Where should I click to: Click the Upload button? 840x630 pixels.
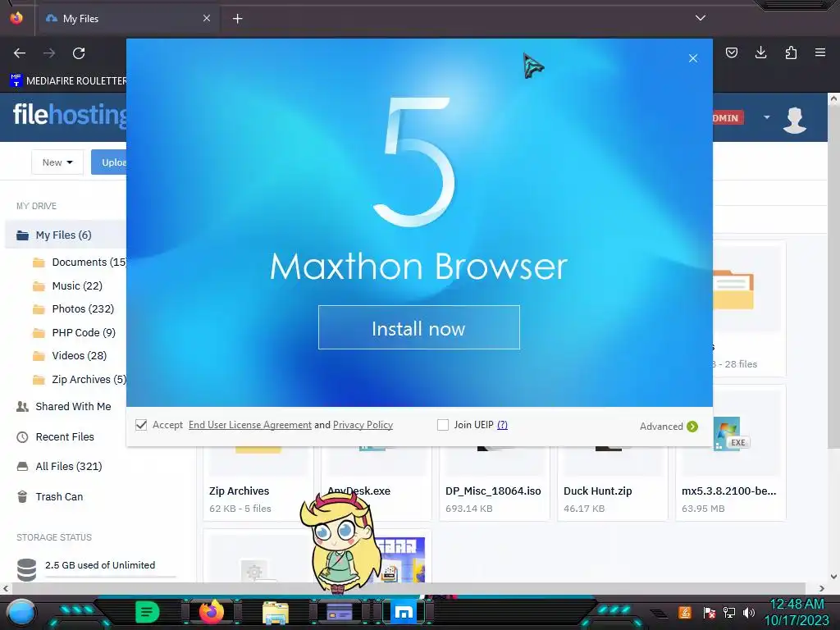coord(109,162)
